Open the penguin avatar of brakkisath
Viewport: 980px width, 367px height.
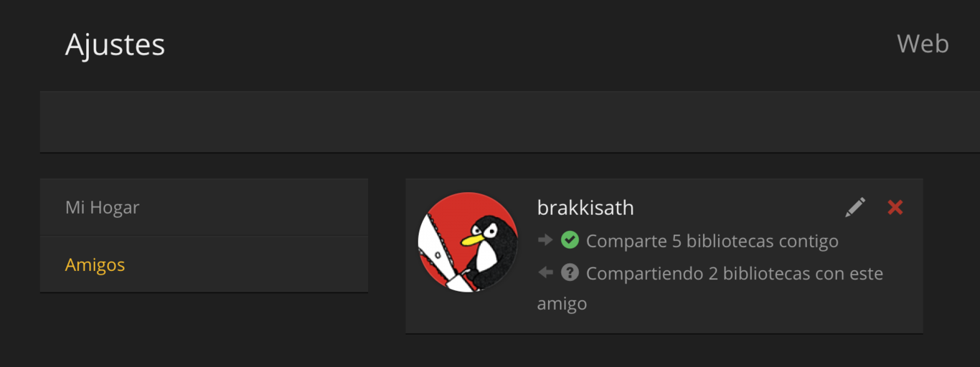[x=468, y=242]
